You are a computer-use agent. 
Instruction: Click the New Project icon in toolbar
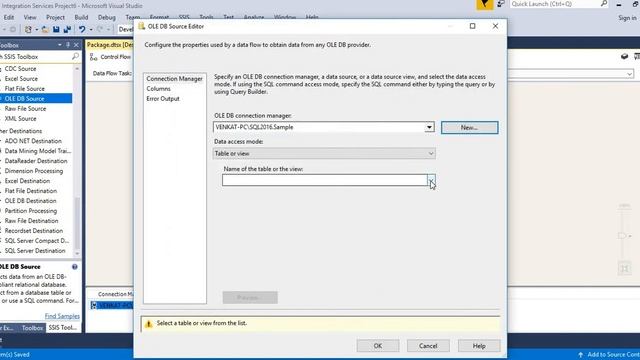coord(28,29)
